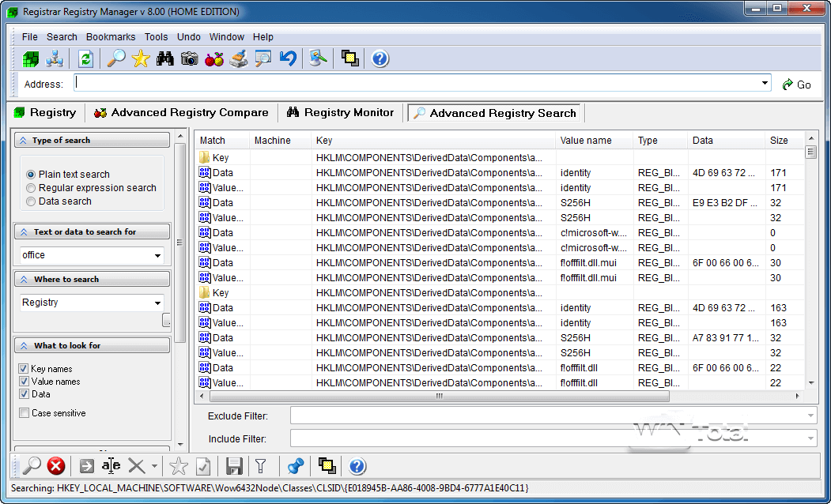Click the binoculars icon in the top toolbar
The width and height of the screenshot is (831, 504).
coord(164,58)
